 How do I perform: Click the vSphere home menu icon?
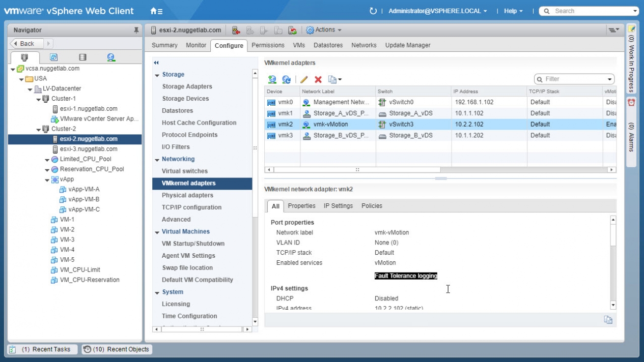pos(156,11)
